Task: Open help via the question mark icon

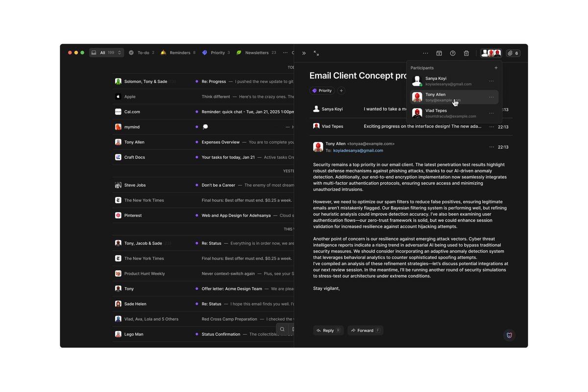Action: click(x=453, y=53)
